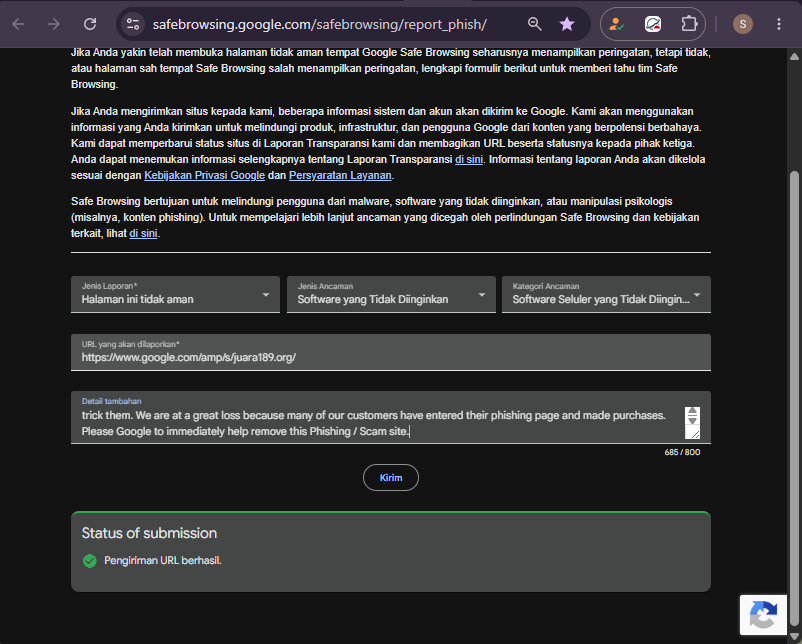This screenshot has height=644, width=802.
Task: Click the address bar URL text
Action: pos(320,24)
